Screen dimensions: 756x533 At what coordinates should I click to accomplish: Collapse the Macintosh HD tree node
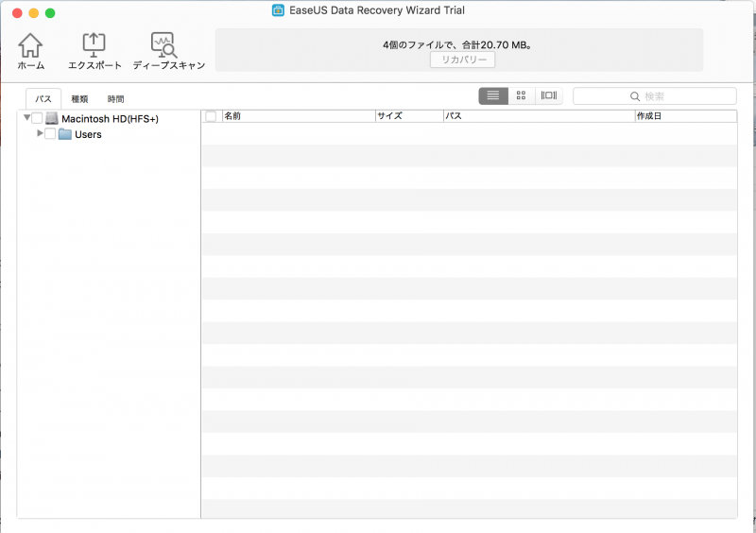point(27,117)
